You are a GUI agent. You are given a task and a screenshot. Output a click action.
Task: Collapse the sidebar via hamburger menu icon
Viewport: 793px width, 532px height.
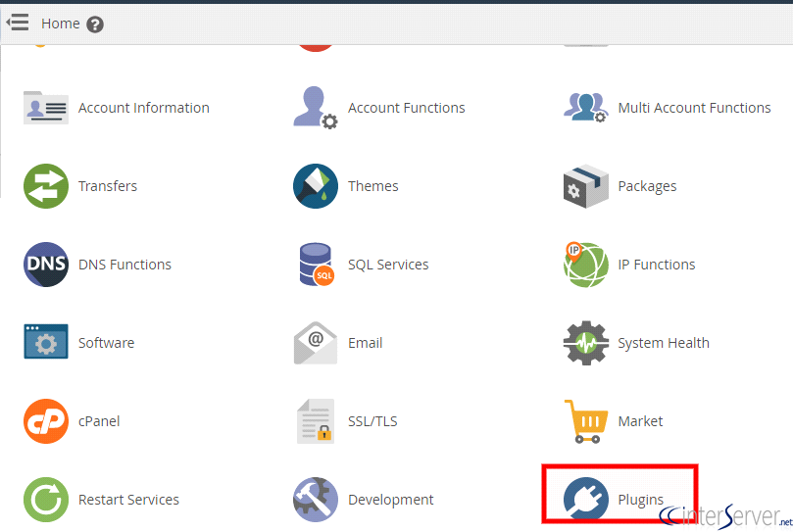pos(18,23)
